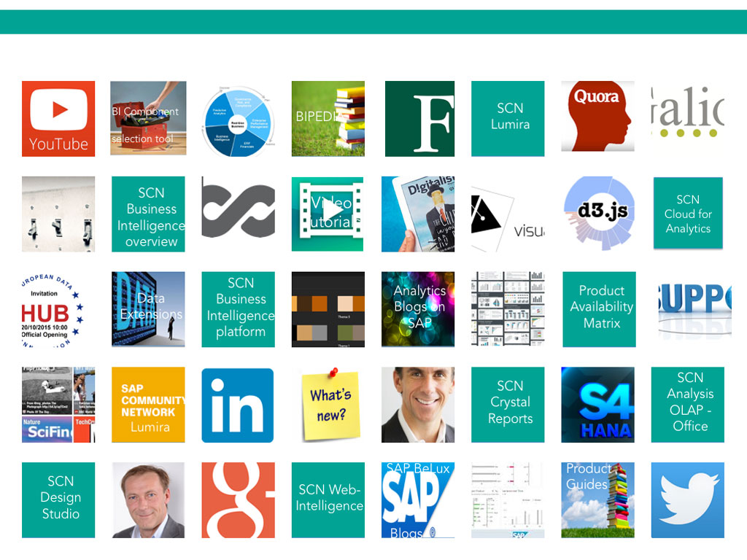Open the chart gallery grid tile

[x=508, y=308]
